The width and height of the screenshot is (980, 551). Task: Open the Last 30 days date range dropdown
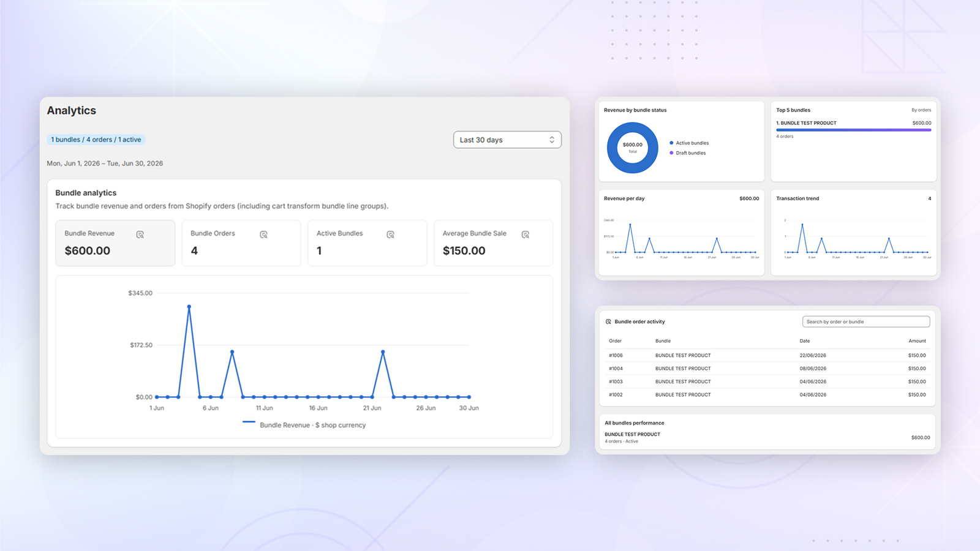[507, 140]
